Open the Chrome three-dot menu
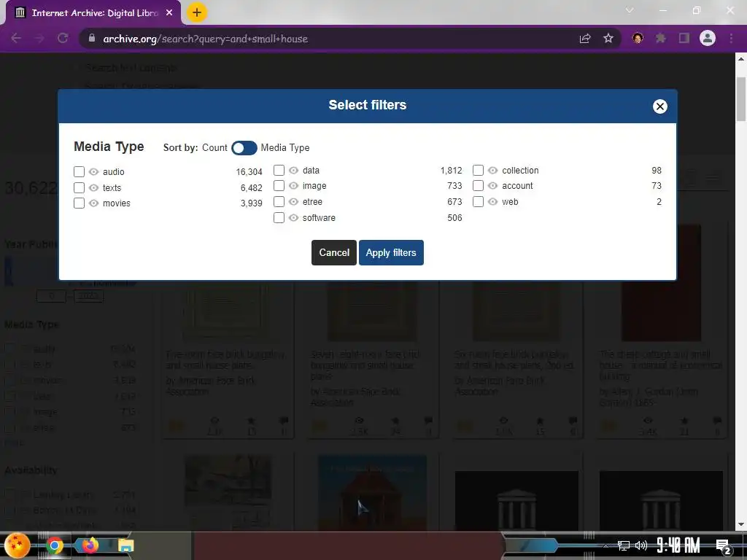The height and width of the screenshot is (560, 747). tap(731, 38)
